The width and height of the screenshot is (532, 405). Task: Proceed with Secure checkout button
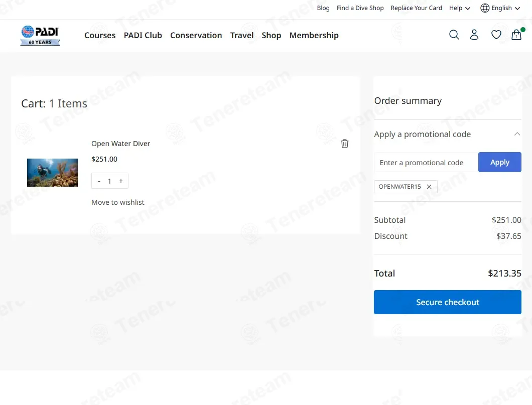(x=448, y=302)
